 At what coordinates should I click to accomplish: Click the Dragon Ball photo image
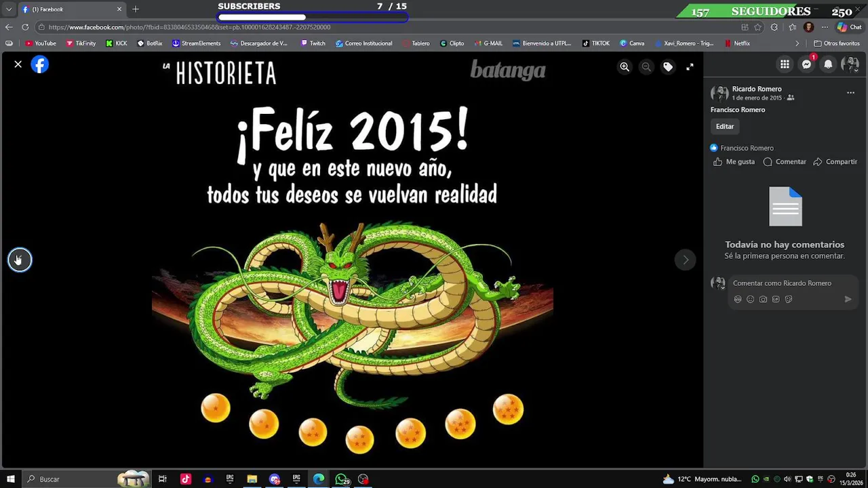point(353,260)
